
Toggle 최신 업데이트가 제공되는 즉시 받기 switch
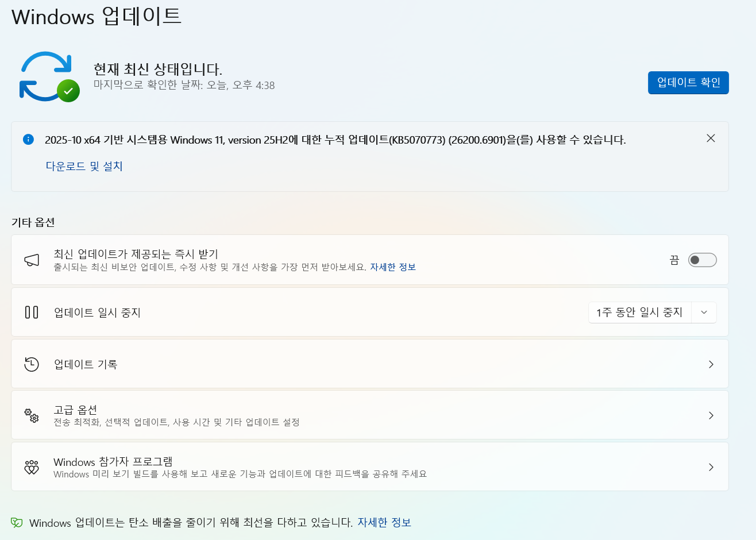pyautogui.click(x=703, y=260)
